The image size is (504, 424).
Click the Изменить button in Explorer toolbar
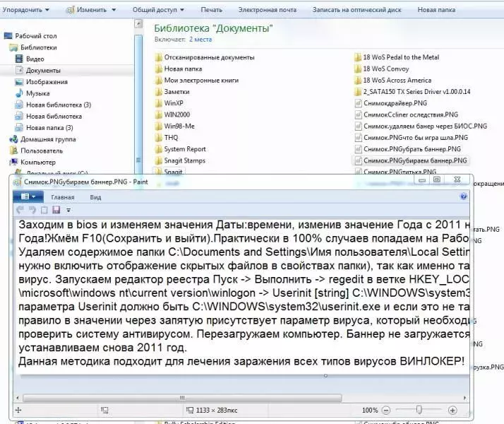(87, 10)
